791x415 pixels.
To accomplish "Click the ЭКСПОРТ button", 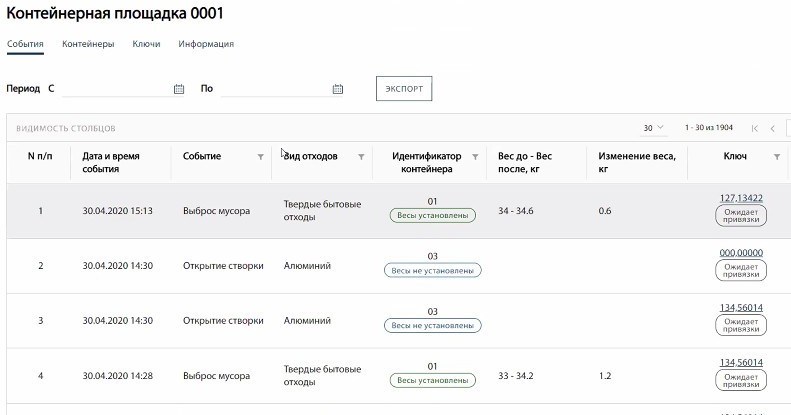I will coord(404,88).
